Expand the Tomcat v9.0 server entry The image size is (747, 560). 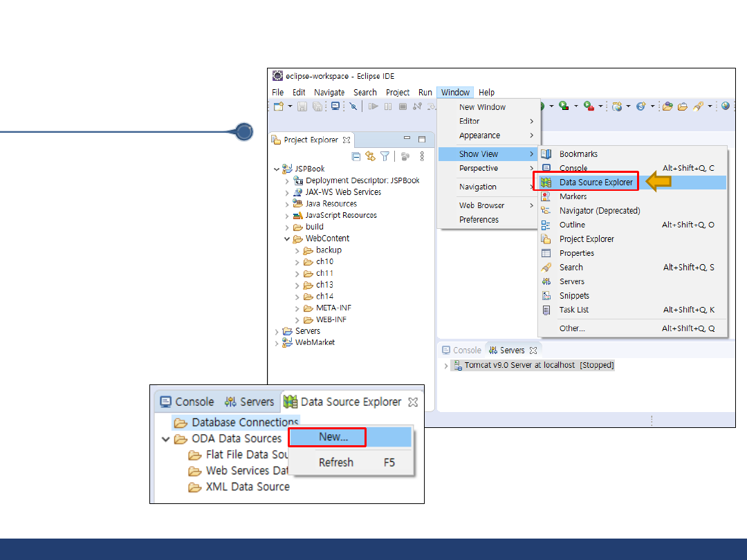(x=446, y=366)
